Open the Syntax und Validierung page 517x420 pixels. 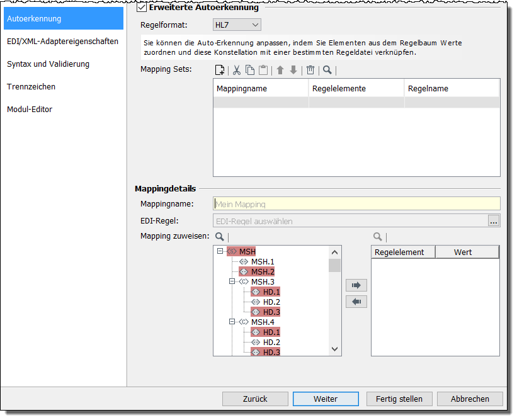pyautogui.click(x=48, y=64)
